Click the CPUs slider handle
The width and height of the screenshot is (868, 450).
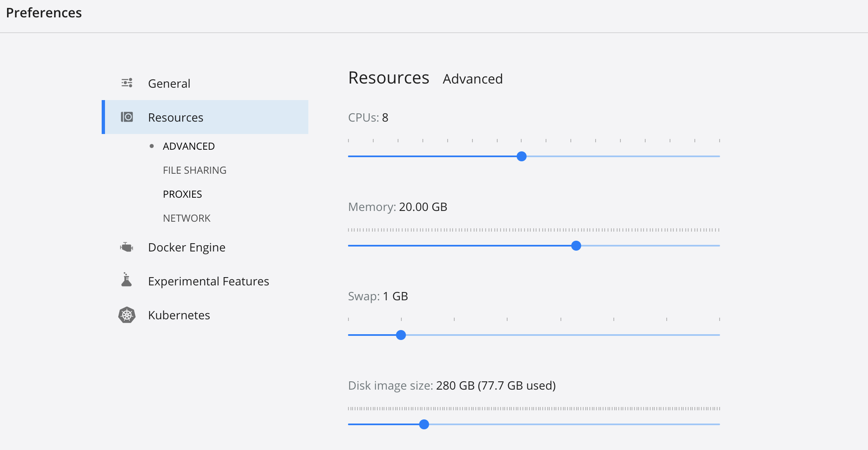pyautogui.click(x=522, y=156)
